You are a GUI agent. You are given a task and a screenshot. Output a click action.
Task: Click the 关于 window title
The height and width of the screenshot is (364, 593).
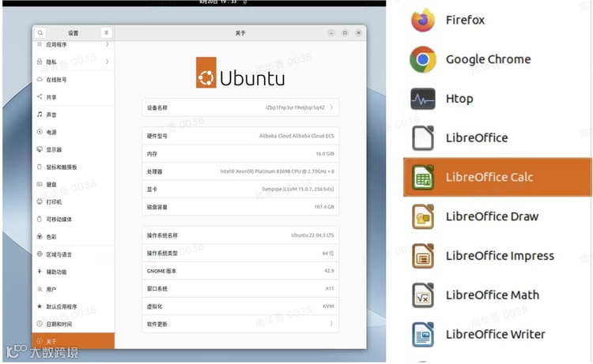coord(240,33)
